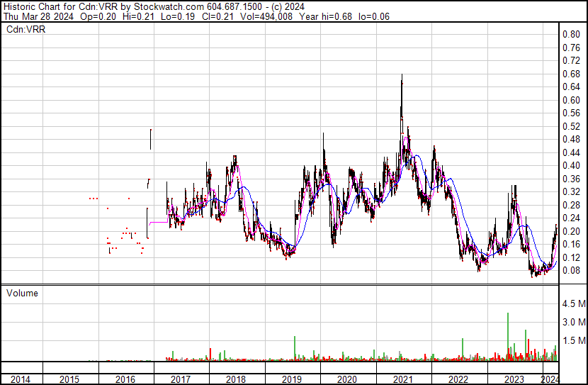The width and height of the screenshot is (588, 385).
Task: Select the 2019 label on the bottom axis
Action: [291, 379]
